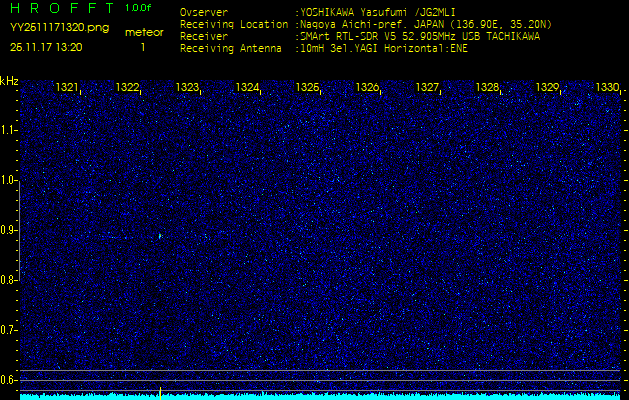This screenshot has height=400, width=629.
Task: Click the meteor count value 1
Action: coord(143,47)
